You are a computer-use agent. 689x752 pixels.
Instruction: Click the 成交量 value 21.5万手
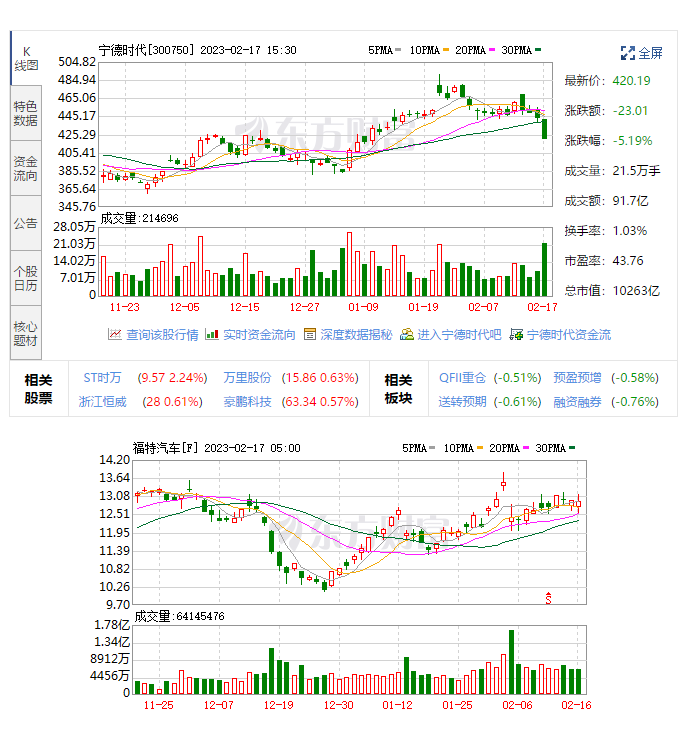coord(636,171)
